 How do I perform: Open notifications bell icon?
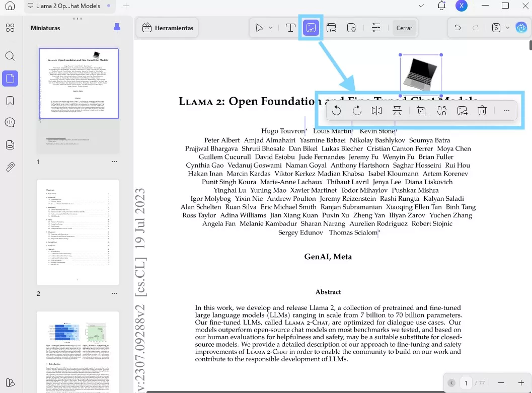click(441, 6)
